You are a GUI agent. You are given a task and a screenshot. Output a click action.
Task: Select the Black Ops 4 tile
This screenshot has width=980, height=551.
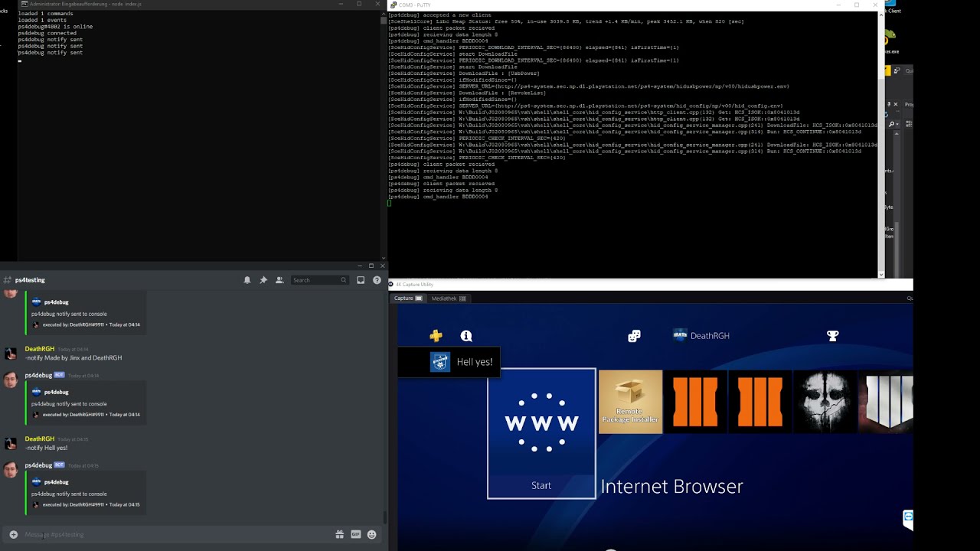(x=886, y=402)
